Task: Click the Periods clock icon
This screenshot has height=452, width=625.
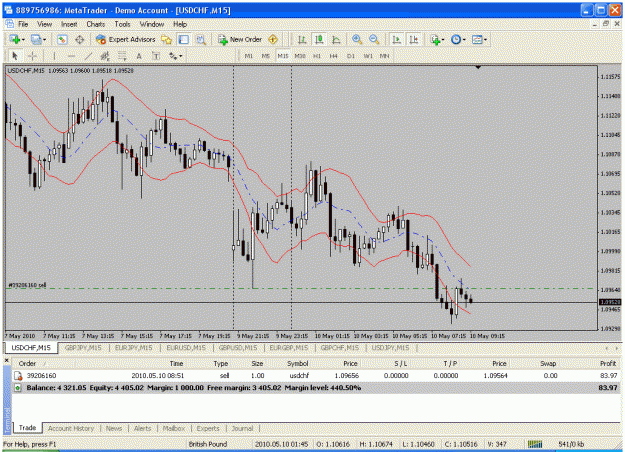Action: coord(456,39)
